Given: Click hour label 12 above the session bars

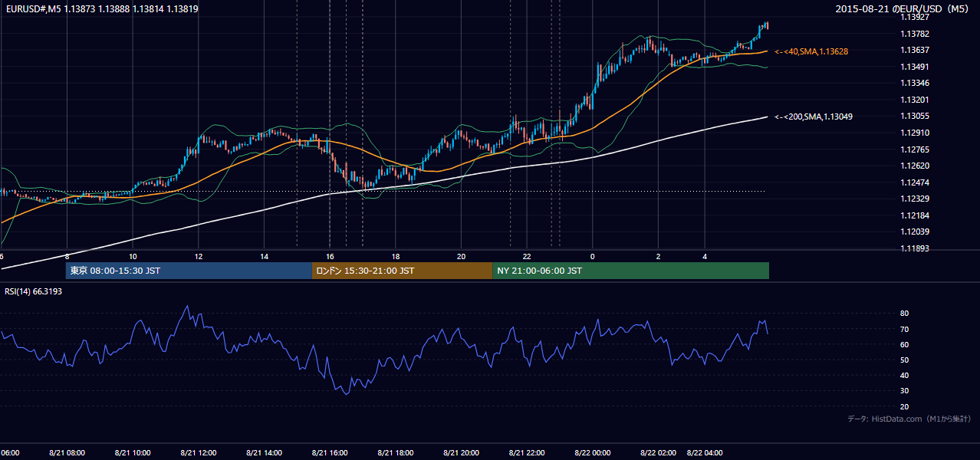Looking at the screenshot, I should point(199,256).
